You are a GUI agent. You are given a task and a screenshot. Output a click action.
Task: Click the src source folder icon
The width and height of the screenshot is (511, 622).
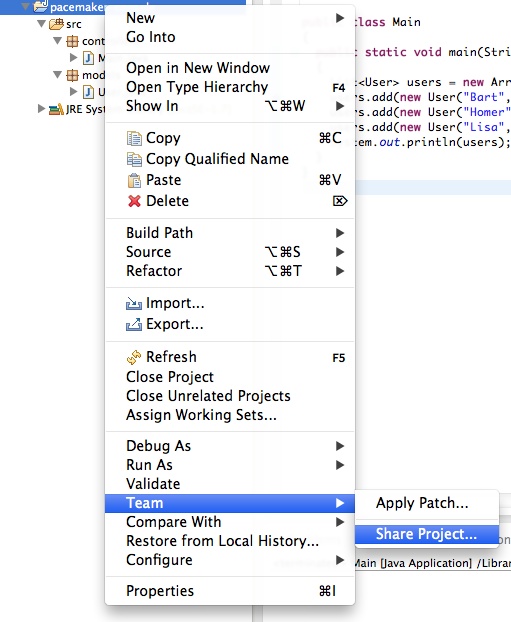[56, 24]
